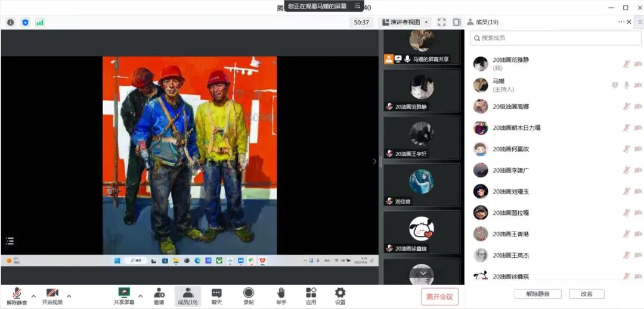Click WPS icon in shared screen taskbar

tap(262, 260)
